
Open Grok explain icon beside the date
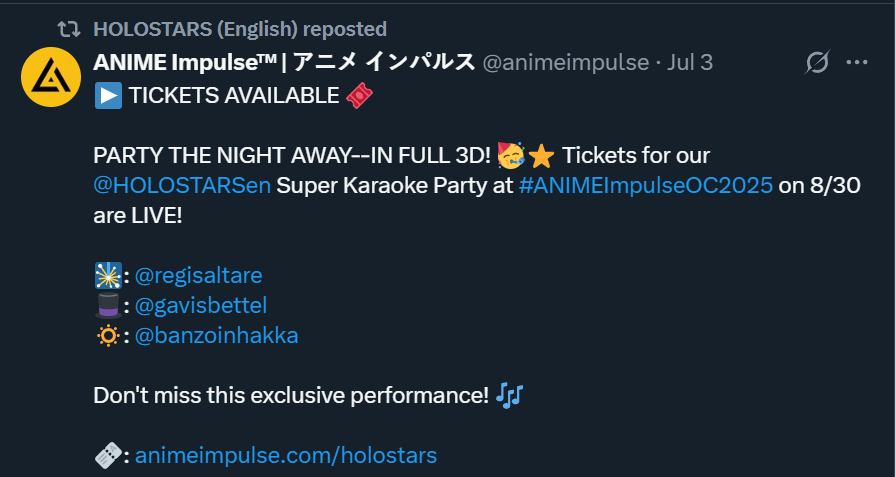point(817,63)
